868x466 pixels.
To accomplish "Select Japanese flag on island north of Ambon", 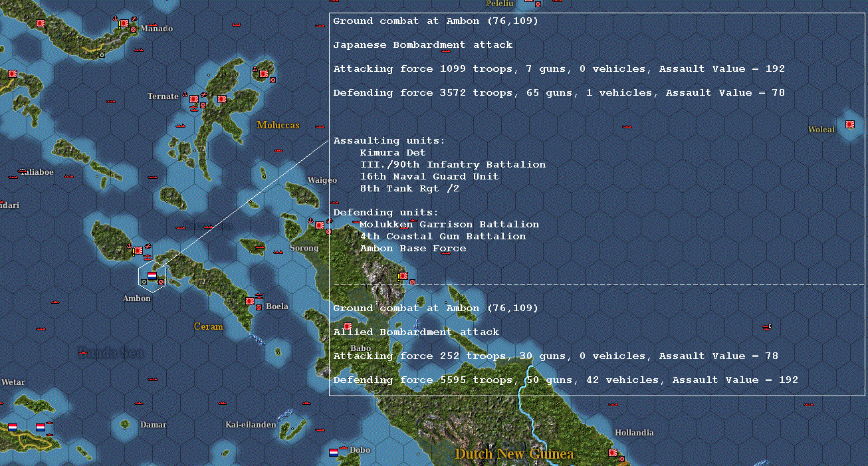I will pos(138,251).
